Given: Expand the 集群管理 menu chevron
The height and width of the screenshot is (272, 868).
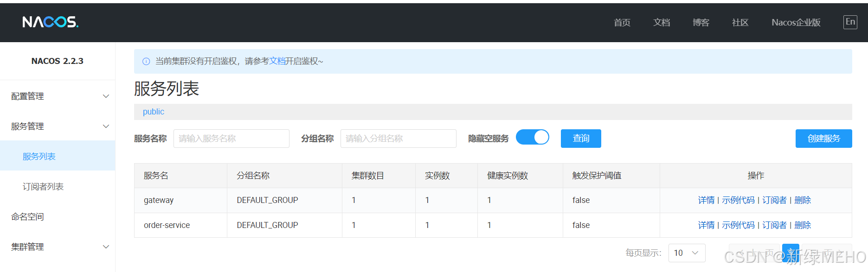Looking at the screenshot, I should click(x=106, y=247).
